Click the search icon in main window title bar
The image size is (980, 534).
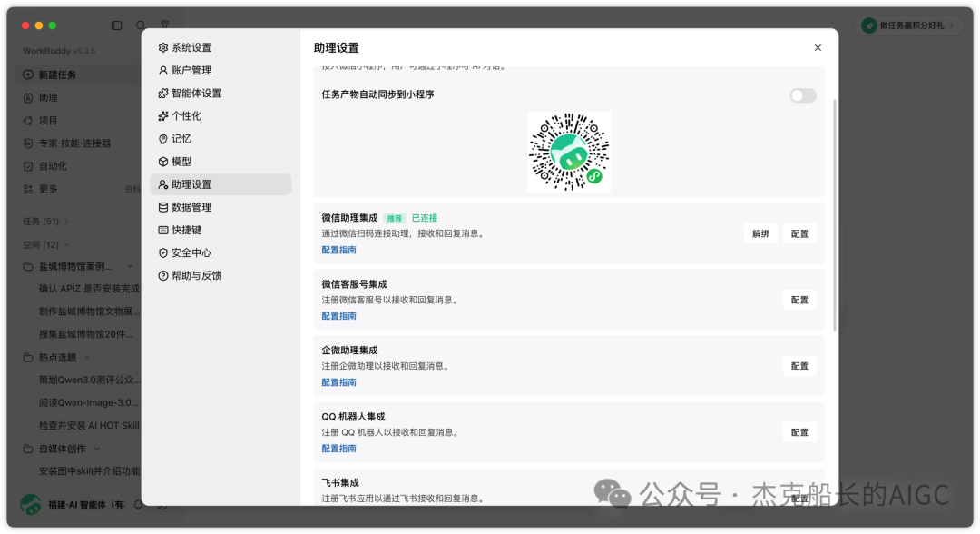(x=141, y=25)
